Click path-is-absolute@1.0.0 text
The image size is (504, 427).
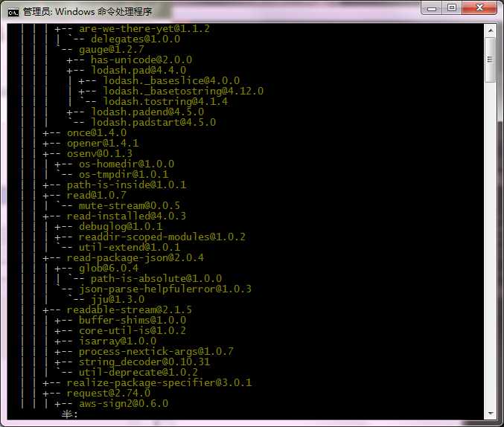(156, 278)
